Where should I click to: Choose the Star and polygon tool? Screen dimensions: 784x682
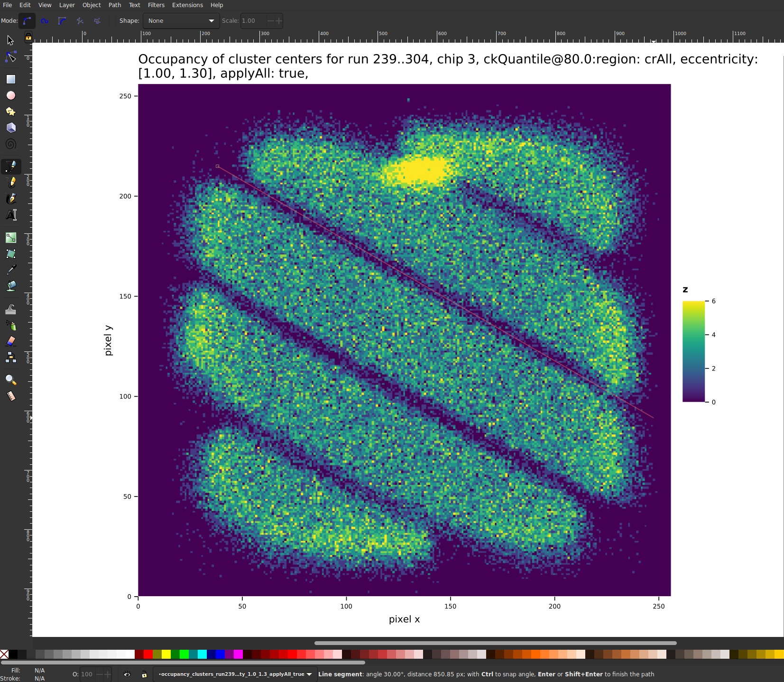click(x=10, y=111)
